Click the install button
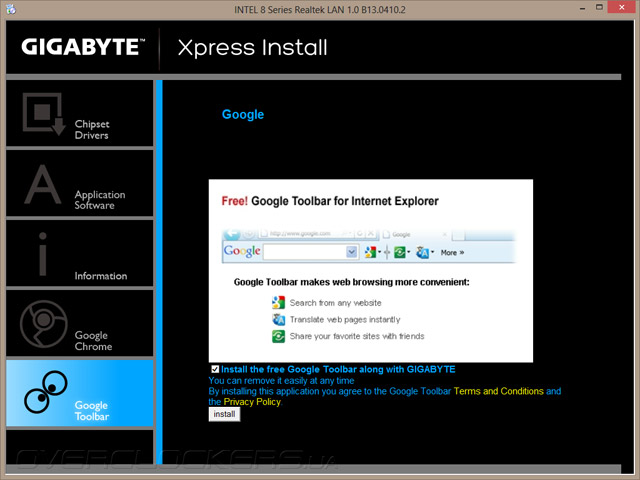The image size is (640, 480). point(224,414)
